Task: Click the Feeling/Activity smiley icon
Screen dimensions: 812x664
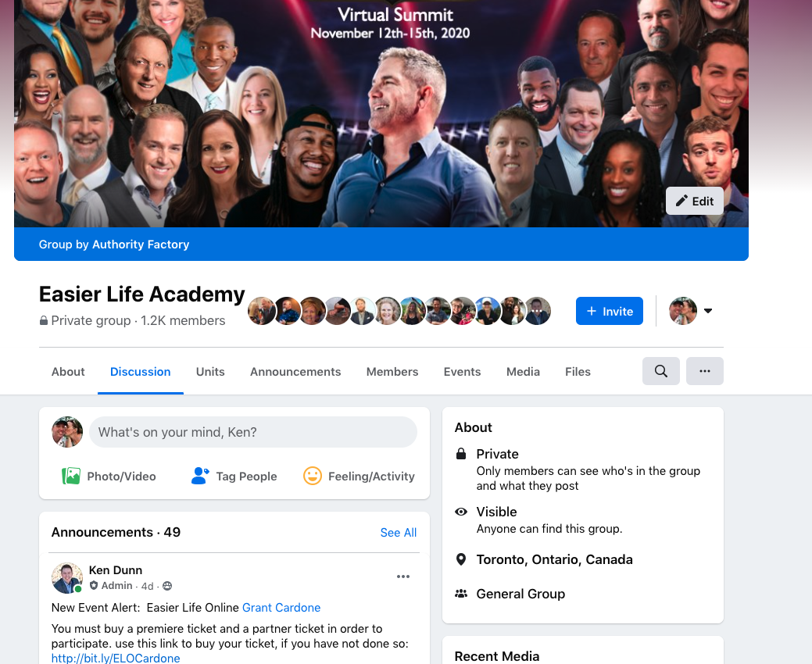Action: pyautogui.click(x=313, y=476)
